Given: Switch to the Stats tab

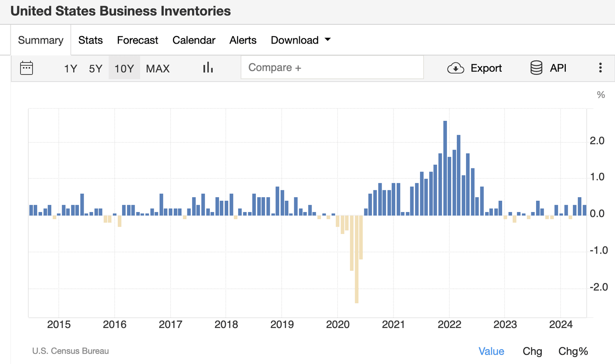Looking at the screenshot, I should coord(90,40).
